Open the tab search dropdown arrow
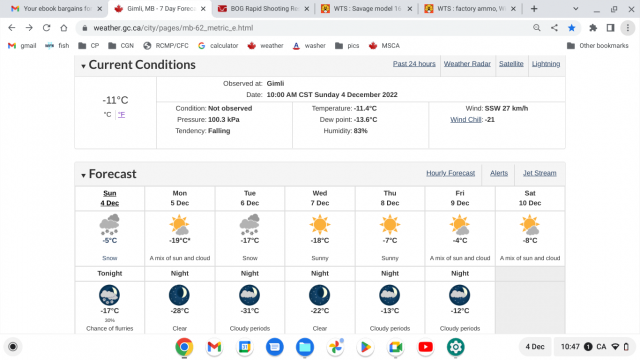Image resolution: width=640 pixels, height=360 pixels. [576, 9]
